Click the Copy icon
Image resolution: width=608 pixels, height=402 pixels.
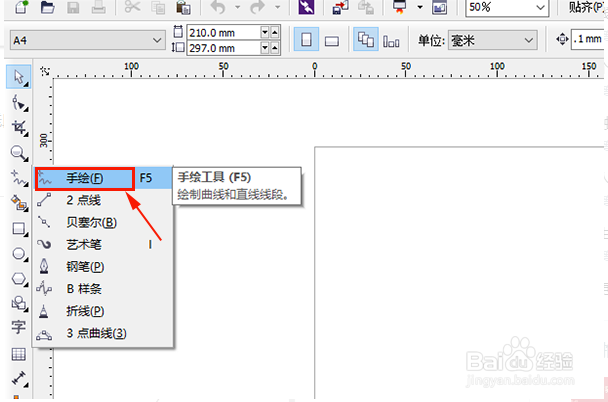pyautogui.click(x=158, y=7)
